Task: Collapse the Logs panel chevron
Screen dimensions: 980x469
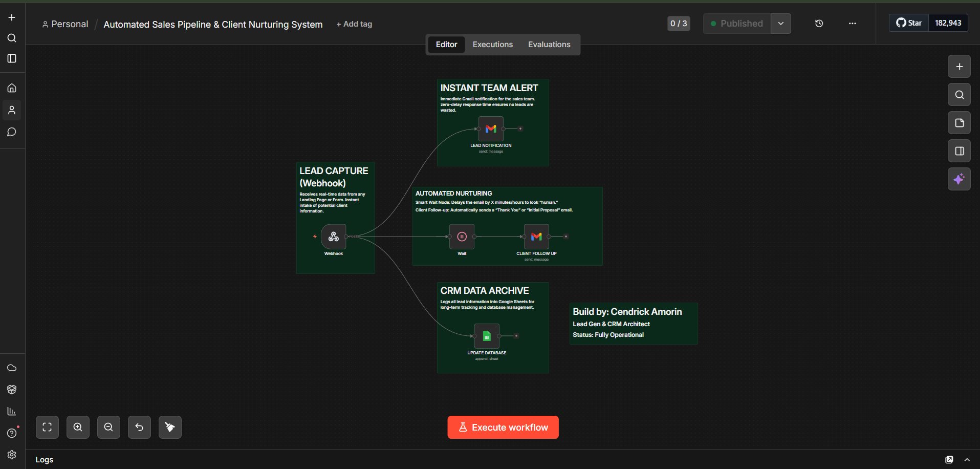Action: 968,459
